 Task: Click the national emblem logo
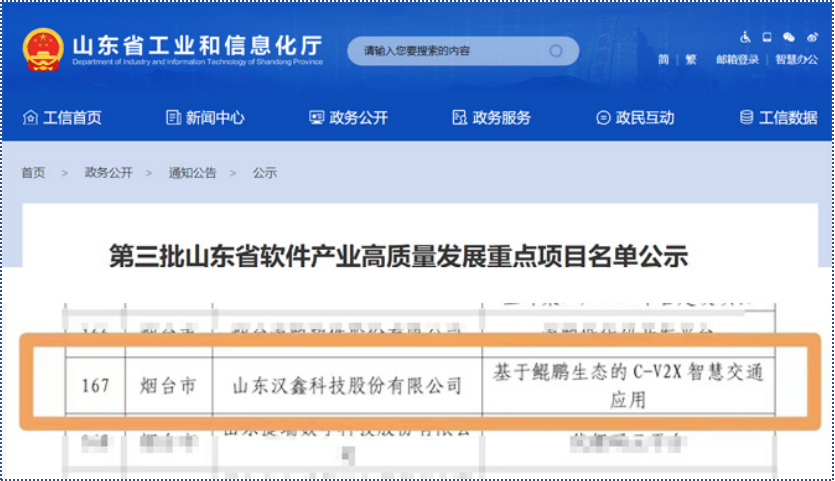(x=43, y=49)
